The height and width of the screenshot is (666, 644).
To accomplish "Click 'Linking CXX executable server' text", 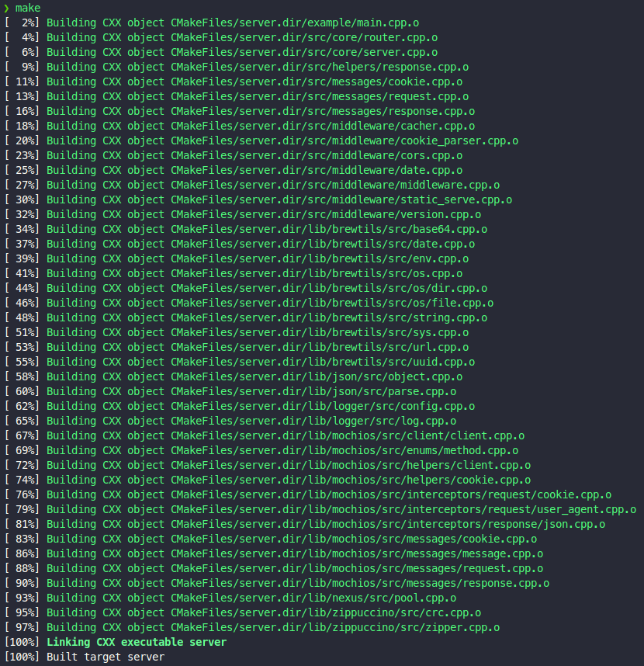I will click(137, 642).
